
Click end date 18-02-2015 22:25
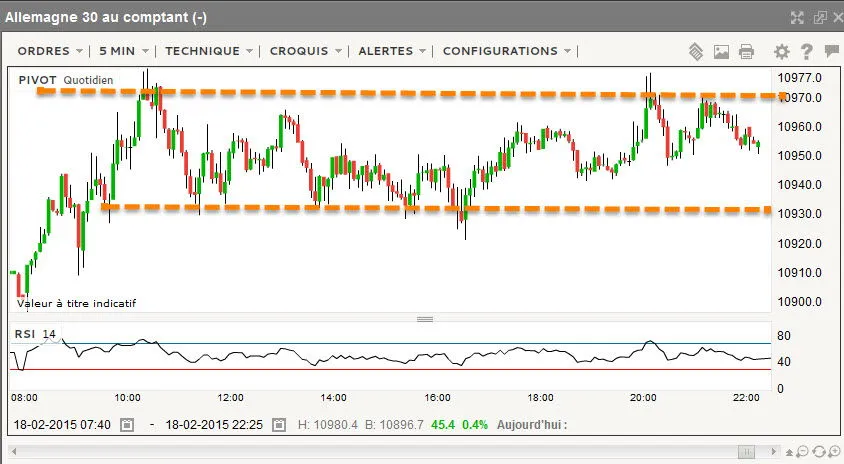pyautogui.click(x=214, y=425)
